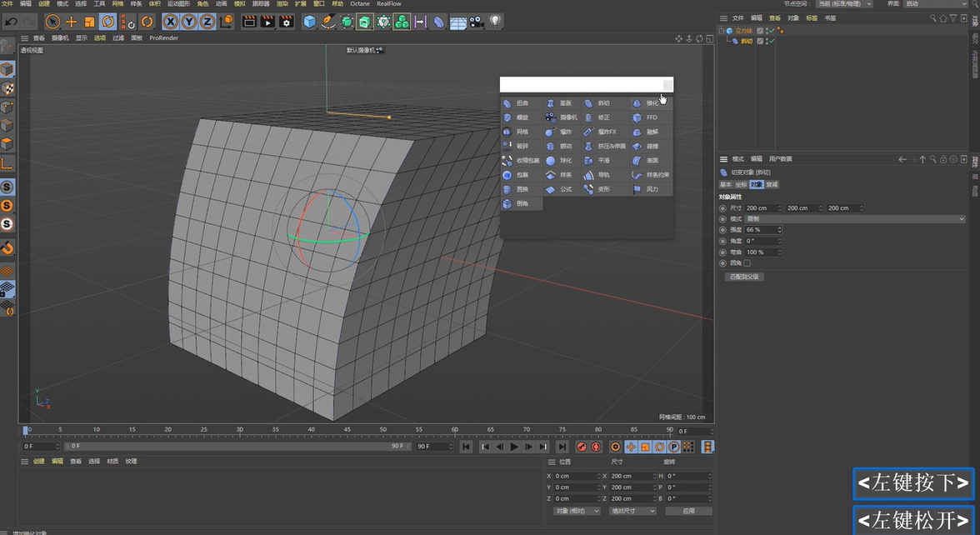Activate the Scale tool in the toolbar
The width and height of the screenshot is (980, 535).
point(89,22)
